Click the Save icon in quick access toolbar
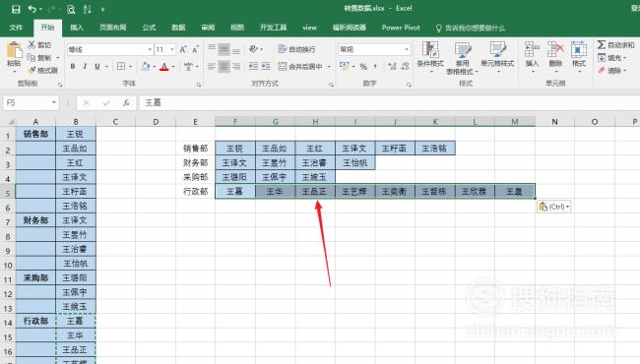The width and height of the screenshot is (640, 364). (x=16, y=9)
